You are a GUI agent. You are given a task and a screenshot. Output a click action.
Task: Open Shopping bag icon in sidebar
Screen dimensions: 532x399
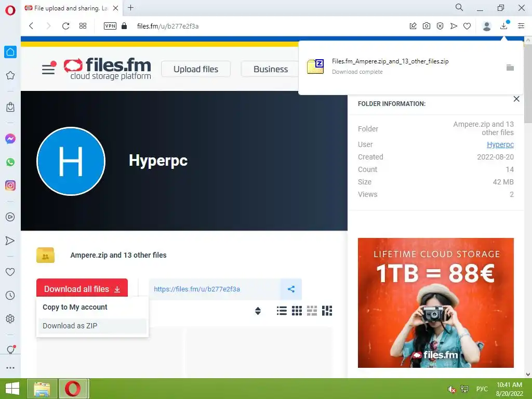(10, 107)
